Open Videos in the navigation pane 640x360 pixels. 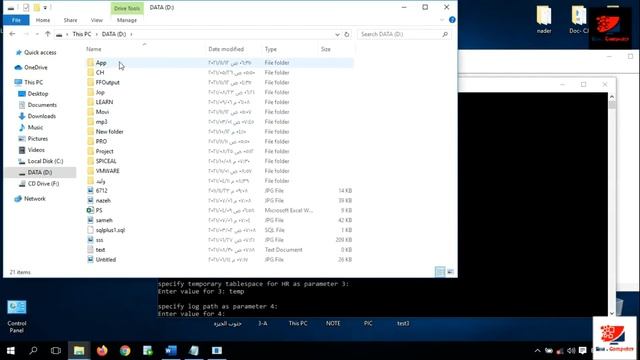click(x=36, y=150)
